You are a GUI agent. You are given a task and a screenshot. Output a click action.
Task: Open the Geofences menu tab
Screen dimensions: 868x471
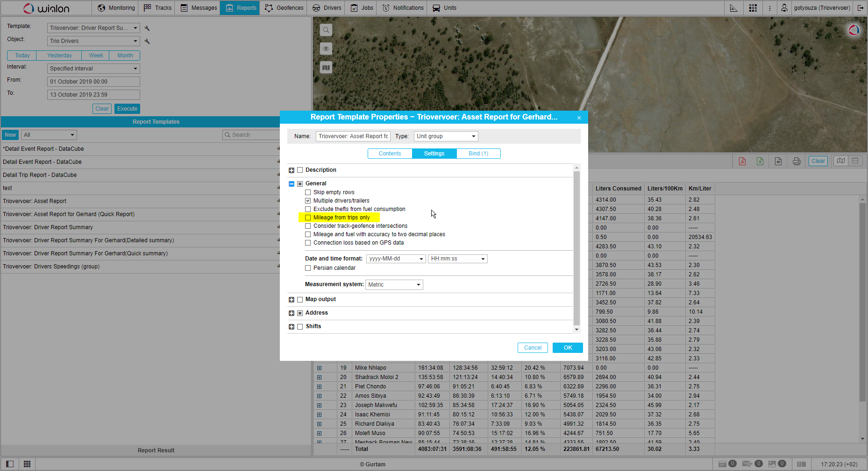click(x=284, y=8)
